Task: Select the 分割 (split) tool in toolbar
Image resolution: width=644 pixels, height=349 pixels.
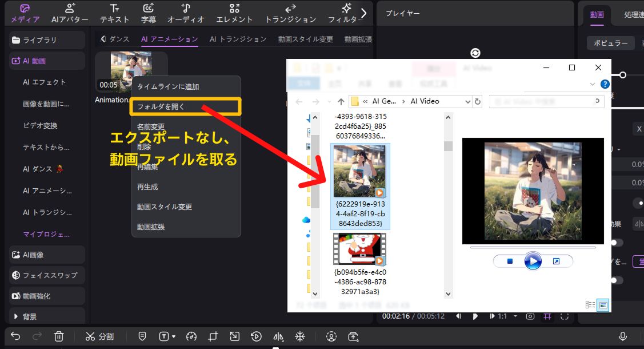Action: (x=100, y=336)
